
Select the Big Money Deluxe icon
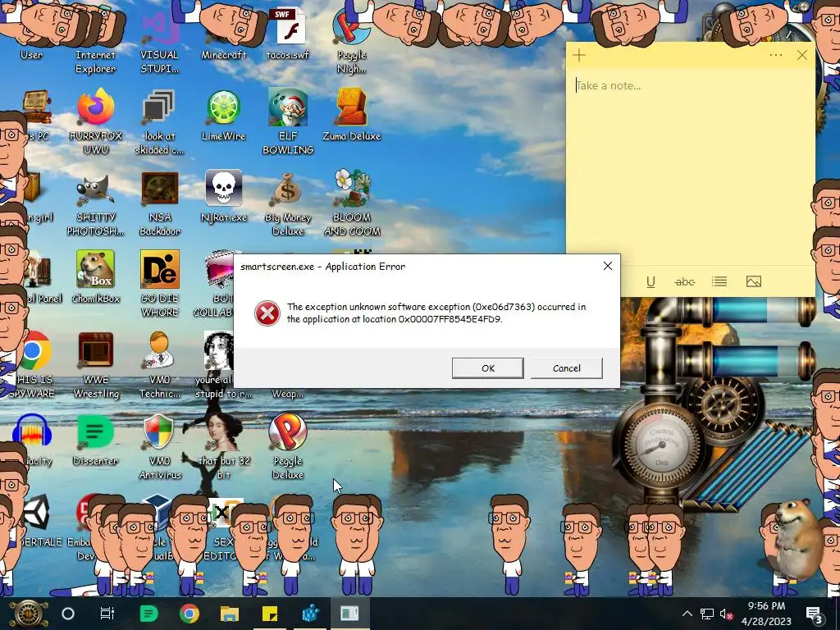coord(288,203)
